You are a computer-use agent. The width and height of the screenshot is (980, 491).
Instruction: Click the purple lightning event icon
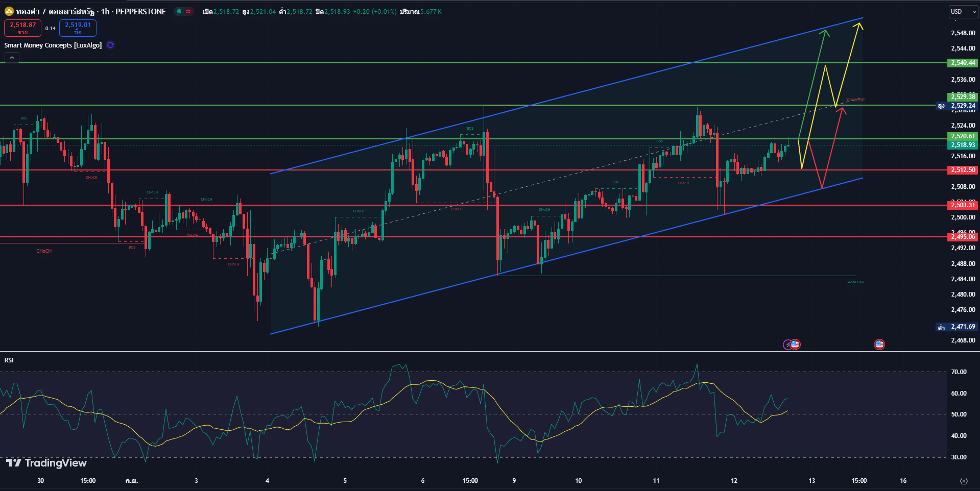tap(787, 345)
